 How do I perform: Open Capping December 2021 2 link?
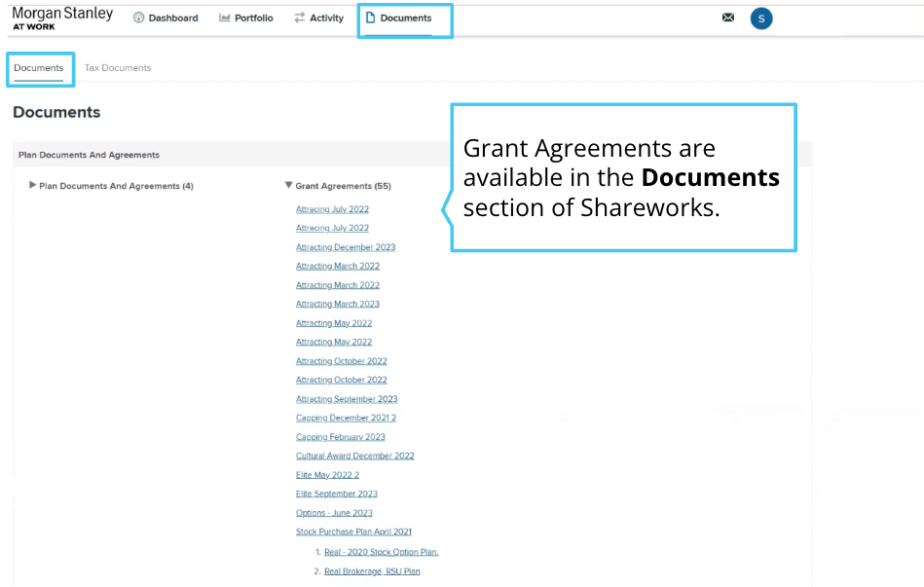point(346,418)
